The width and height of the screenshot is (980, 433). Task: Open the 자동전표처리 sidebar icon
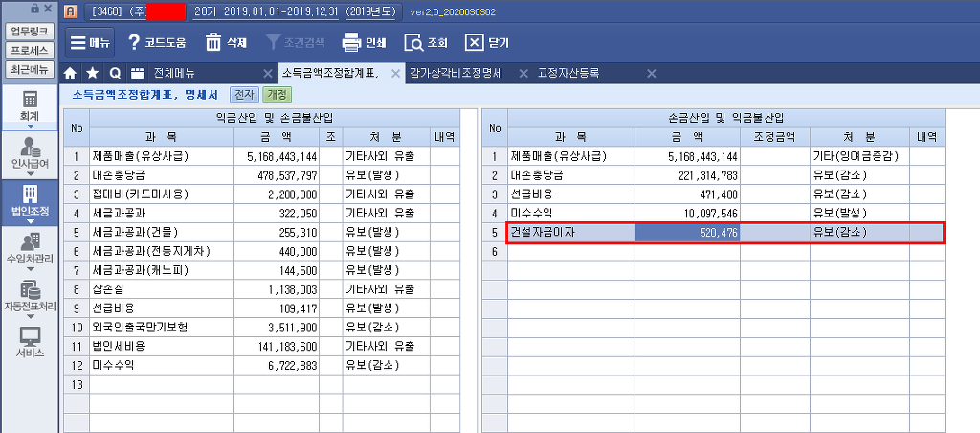(30, 289)
